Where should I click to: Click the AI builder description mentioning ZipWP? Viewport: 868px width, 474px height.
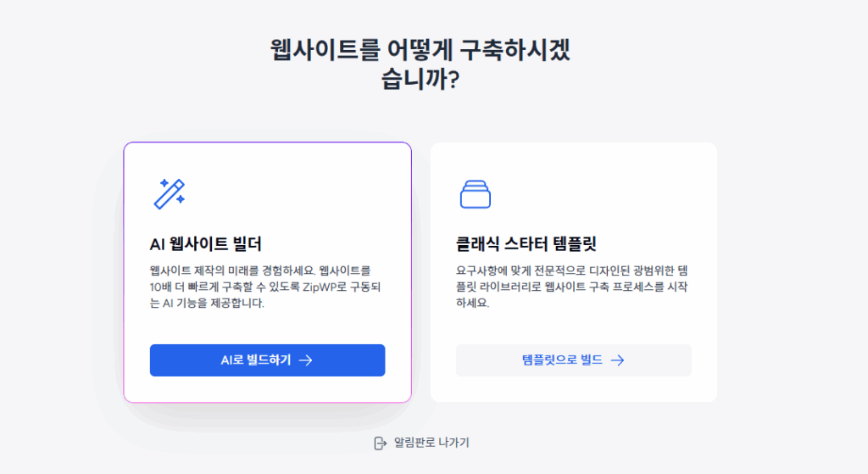click(x=265, y=287)
